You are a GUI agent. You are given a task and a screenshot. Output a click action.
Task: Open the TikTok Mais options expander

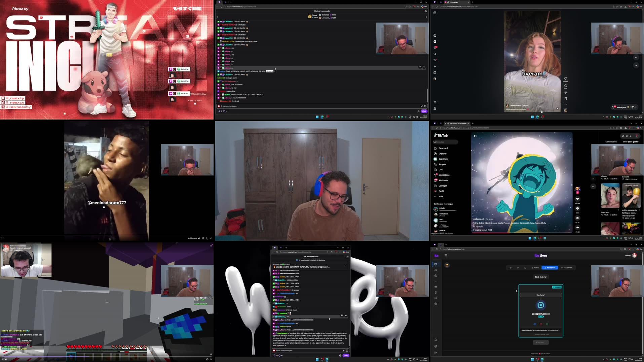pos(441,196)
